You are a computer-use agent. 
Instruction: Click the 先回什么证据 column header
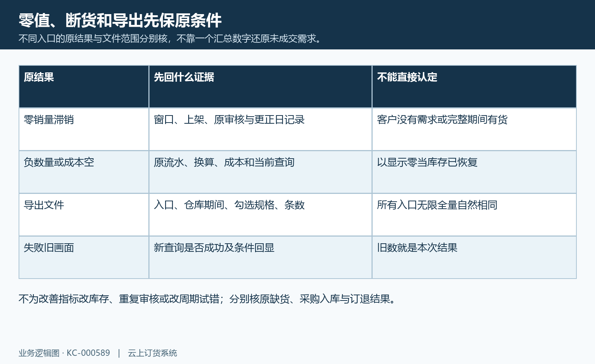pos(260,87)
